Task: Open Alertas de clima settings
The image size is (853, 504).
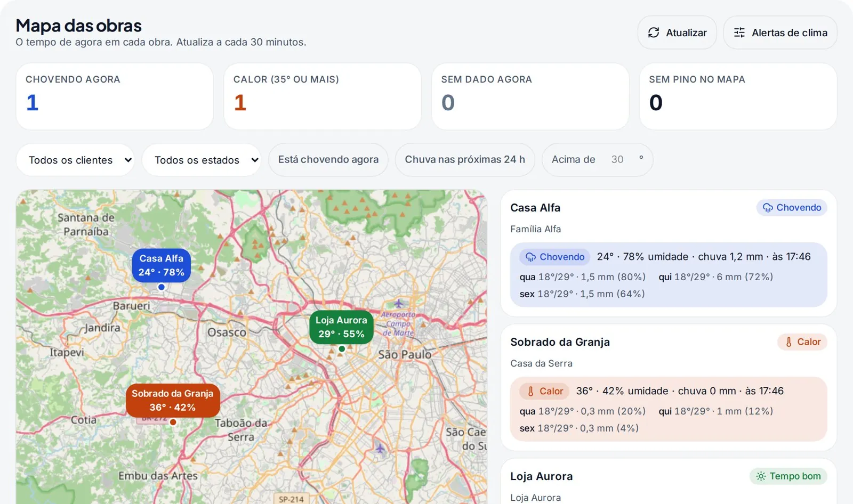Action: coord(780,32)
